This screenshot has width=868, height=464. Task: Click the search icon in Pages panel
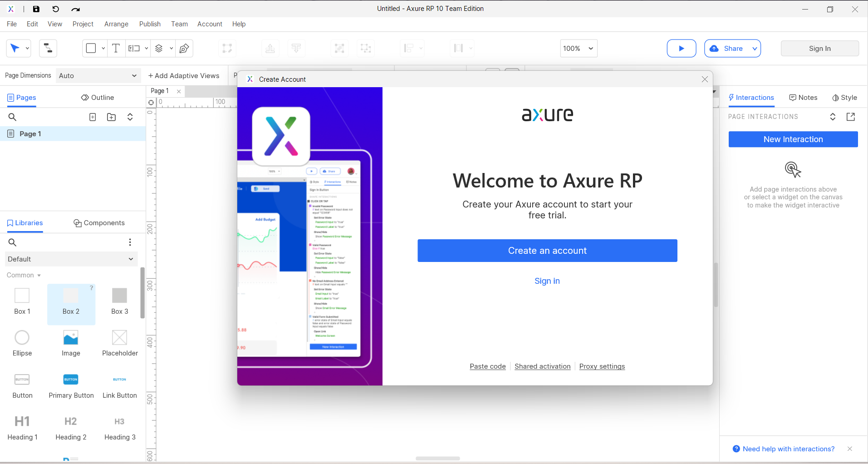pos(12,117)
